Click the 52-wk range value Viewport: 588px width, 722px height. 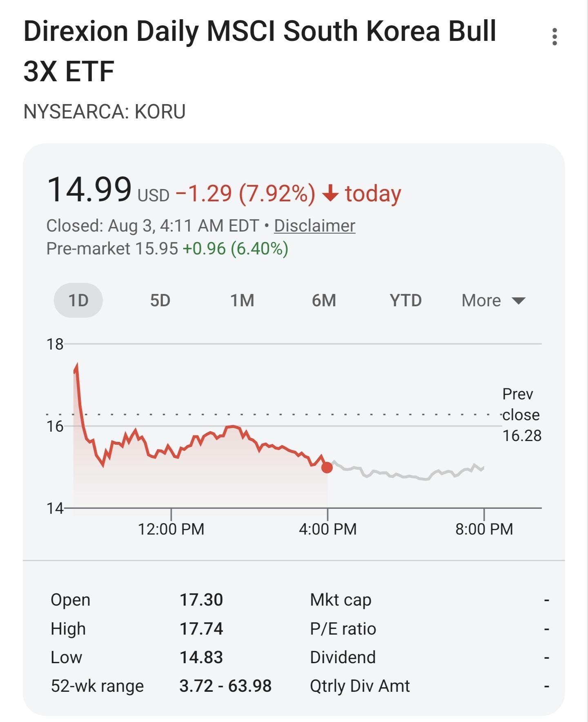225,686
